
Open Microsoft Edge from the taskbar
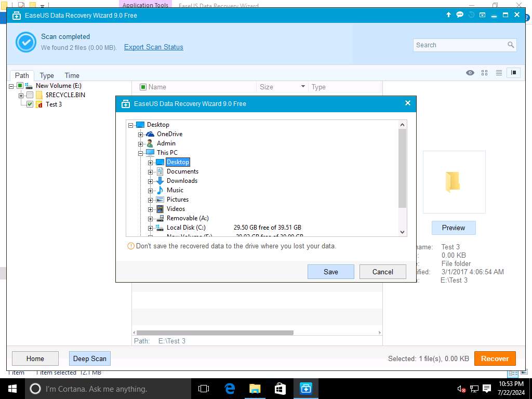tap(230, 389)
